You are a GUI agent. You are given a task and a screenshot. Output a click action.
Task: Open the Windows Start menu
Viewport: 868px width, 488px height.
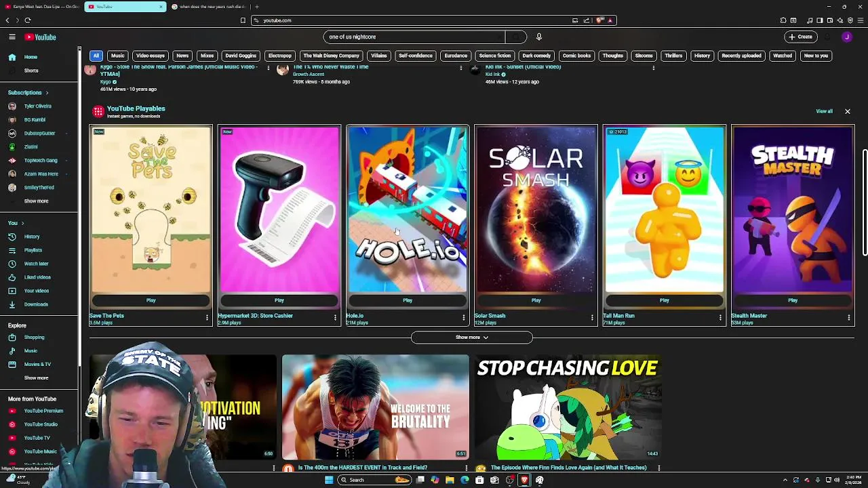click(329, 480)
